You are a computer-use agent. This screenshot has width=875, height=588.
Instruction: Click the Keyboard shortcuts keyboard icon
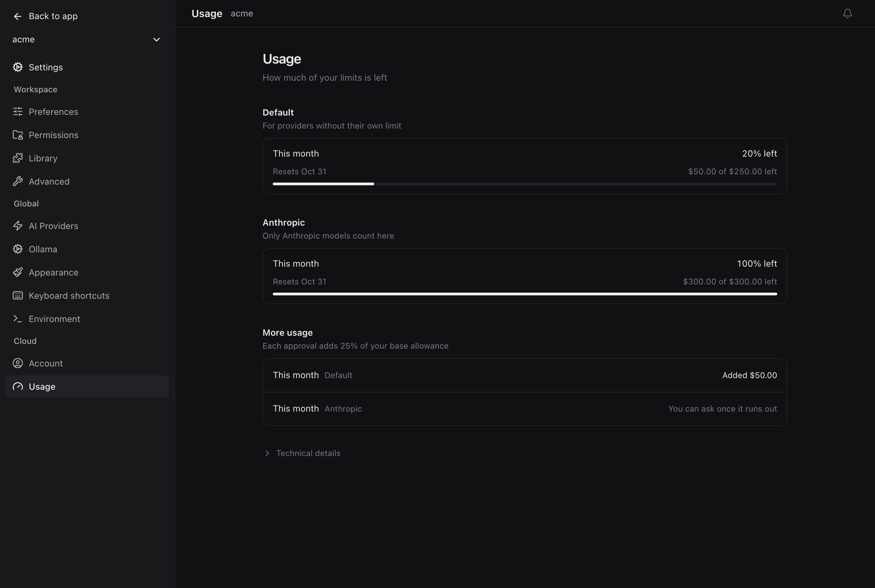tap(18, 295)
